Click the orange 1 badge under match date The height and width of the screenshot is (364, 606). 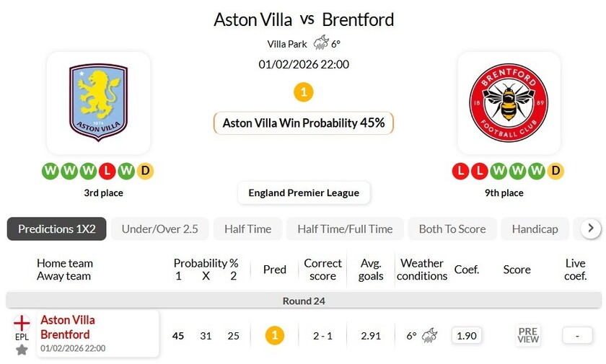[304, 92]
